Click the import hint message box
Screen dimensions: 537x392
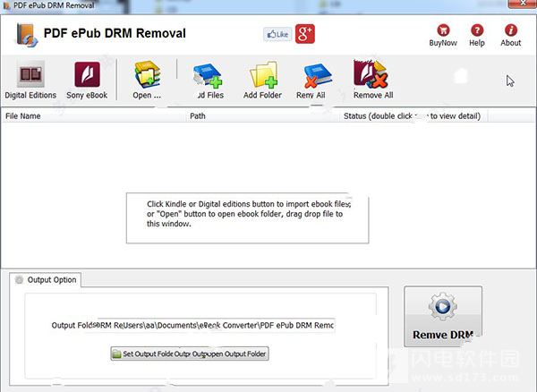[247, 218]
